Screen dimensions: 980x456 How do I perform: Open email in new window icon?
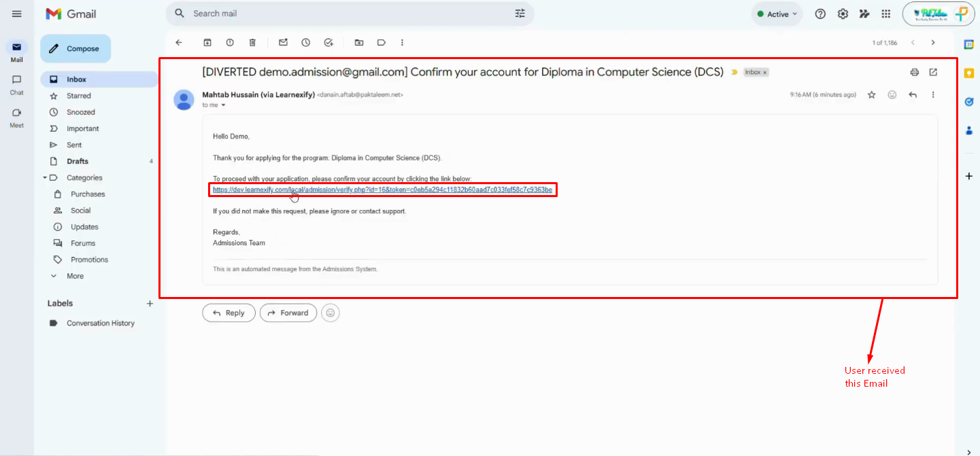coord(933,72)
